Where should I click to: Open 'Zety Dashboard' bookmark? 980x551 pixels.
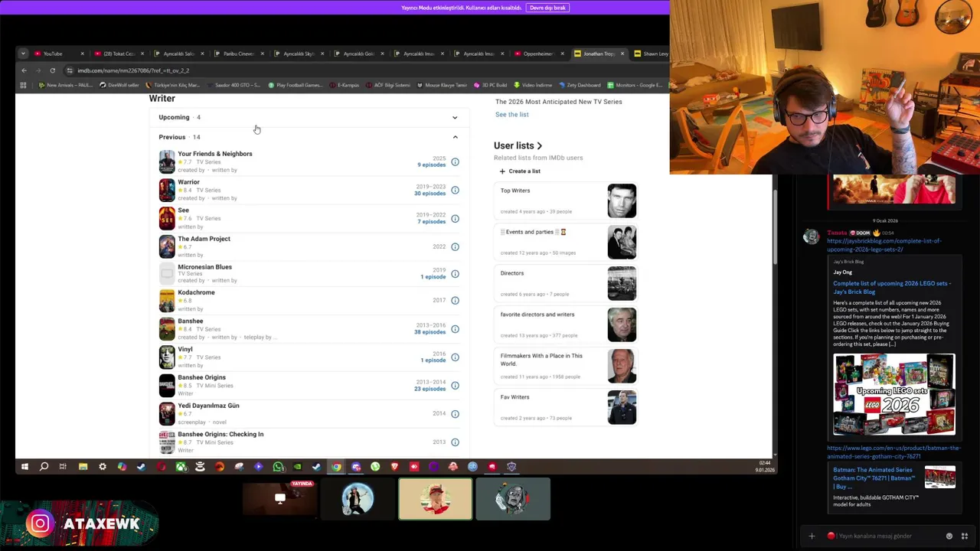[x=580, y=85]
